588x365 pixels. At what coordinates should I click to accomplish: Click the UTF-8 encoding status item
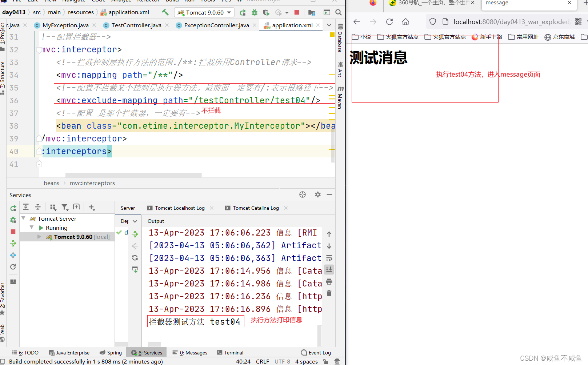coord(283,361)
